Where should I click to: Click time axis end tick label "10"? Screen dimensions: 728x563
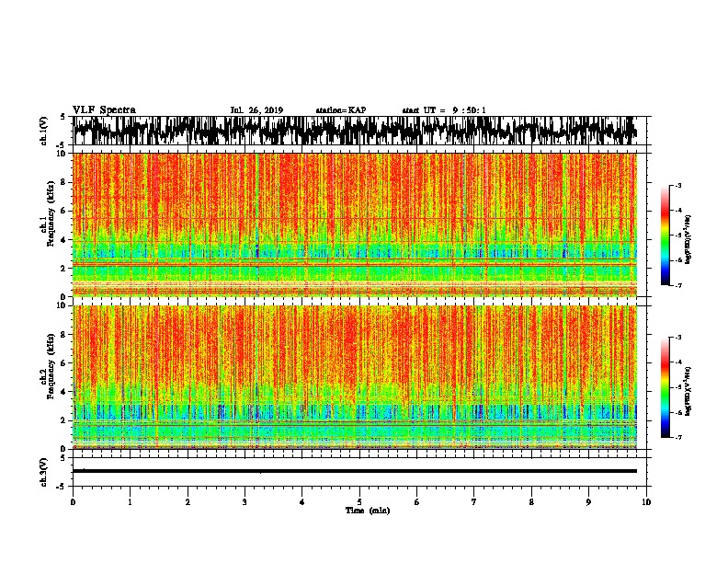click(646, 502)
